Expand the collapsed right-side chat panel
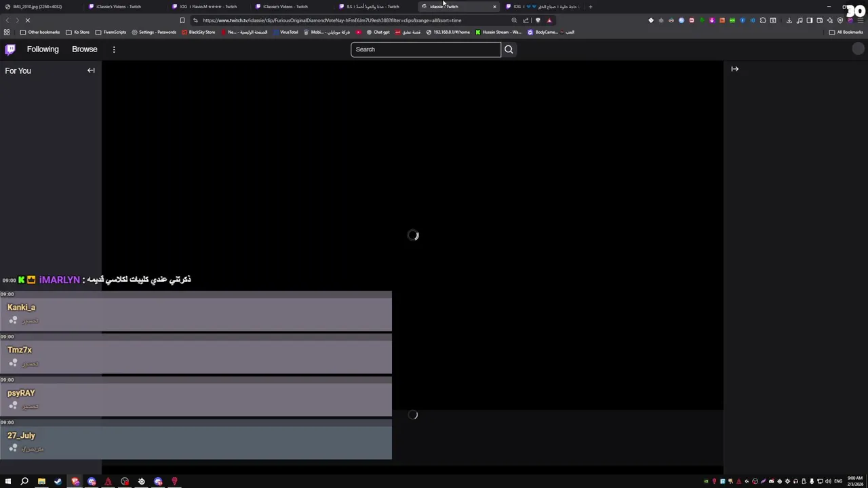868x488 pixels. [734, 68]
